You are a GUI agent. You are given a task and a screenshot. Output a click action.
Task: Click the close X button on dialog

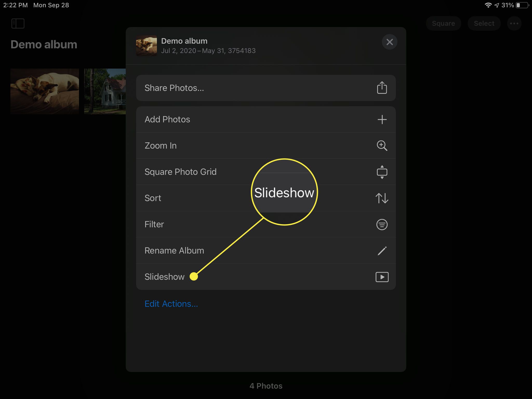coord(389,42)
